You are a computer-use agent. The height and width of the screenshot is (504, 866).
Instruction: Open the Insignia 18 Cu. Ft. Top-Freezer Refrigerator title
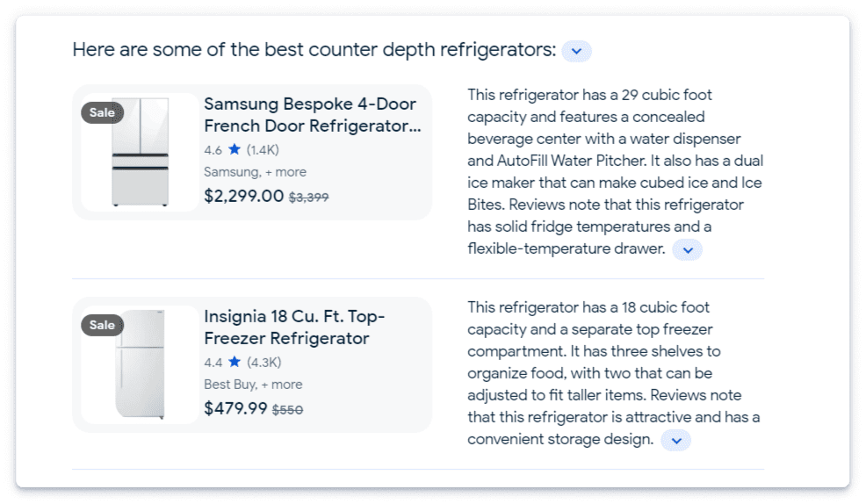pos(294,328)
